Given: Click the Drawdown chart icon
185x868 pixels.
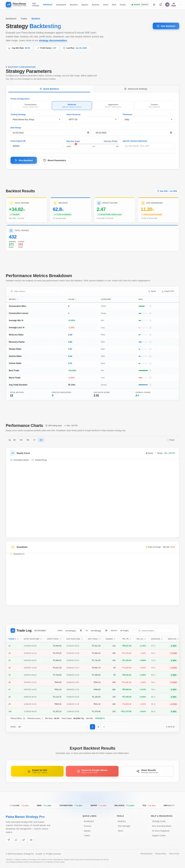Looking at the screenshot, I should pyautogui.click(x=12, y=547).
